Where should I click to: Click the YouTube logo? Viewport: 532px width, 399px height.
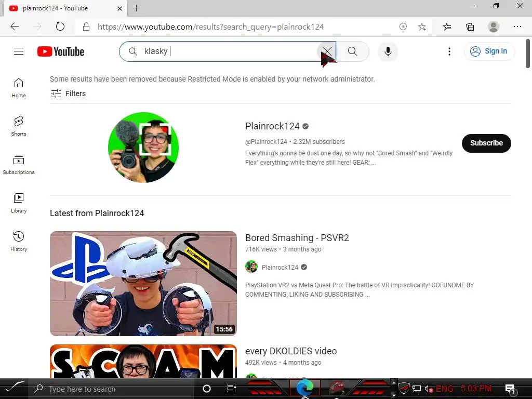click(61, 51)
